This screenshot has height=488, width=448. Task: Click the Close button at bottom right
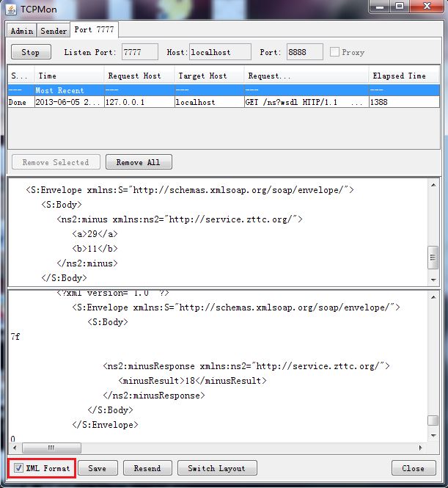point(414,468)
